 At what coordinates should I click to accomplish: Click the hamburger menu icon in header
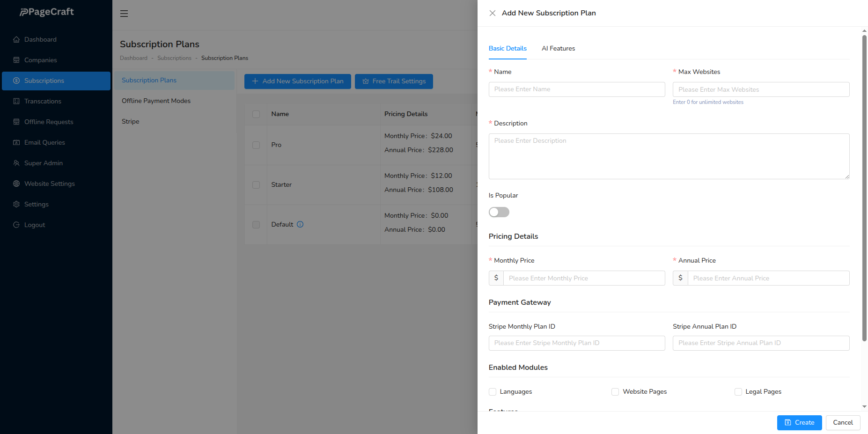124,14
